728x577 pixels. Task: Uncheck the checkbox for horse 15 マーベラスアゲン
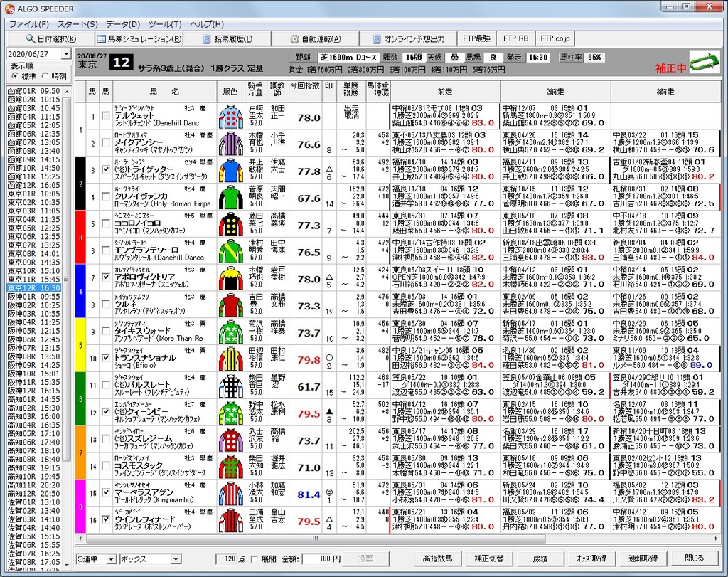(x=107, y=493)
